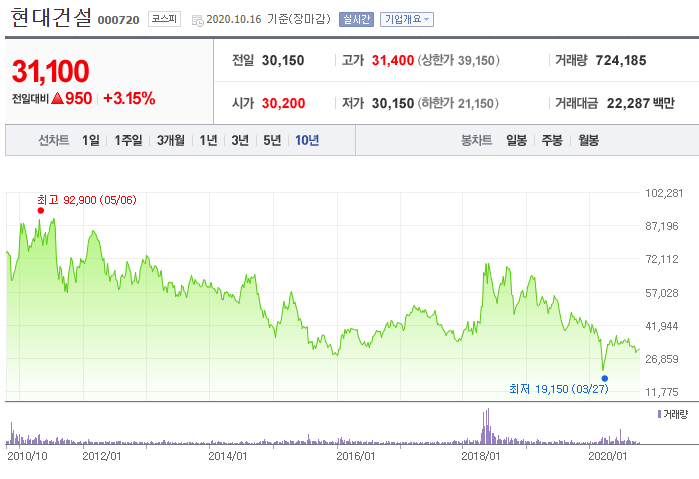This screenshot has height=479, width=699.
Task: Show the 5년 chart period
Action: (x=272, y=140)
